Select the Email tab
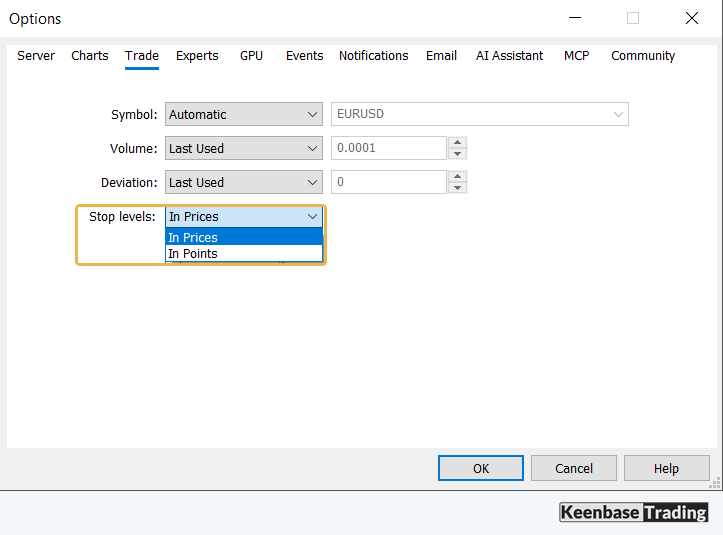This screenshot has width=723, height=535. [x=441, y=56]
